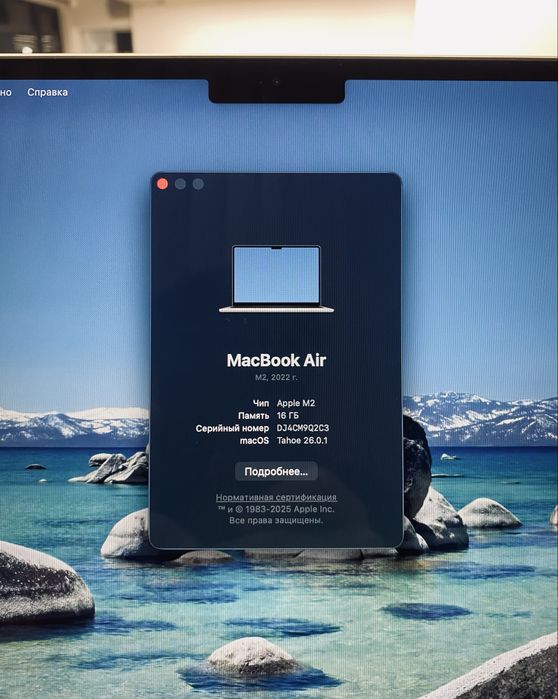
Task: Click the chip value Apple M2
Action: click(296, 403)
